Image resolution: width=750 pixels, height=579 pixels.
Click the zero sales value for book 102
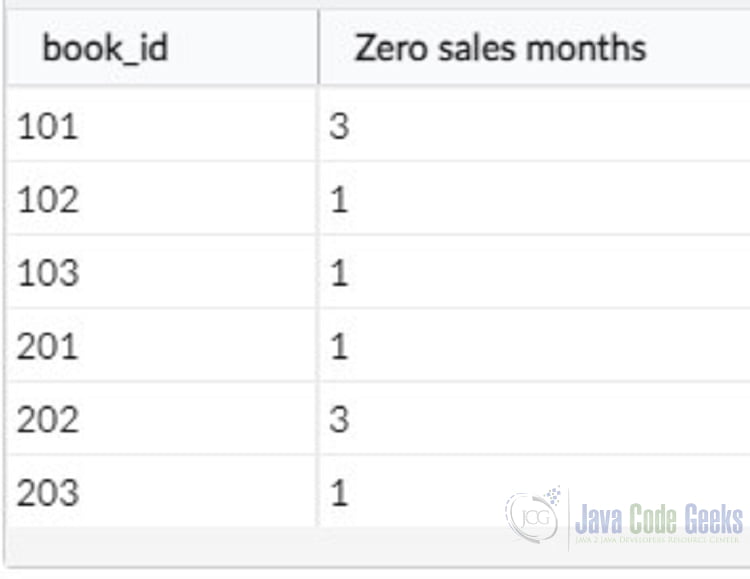click(339, 200)
